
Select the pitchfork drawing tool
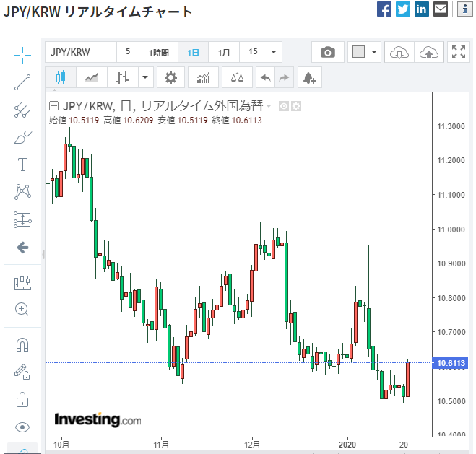(x=22, y=110)
